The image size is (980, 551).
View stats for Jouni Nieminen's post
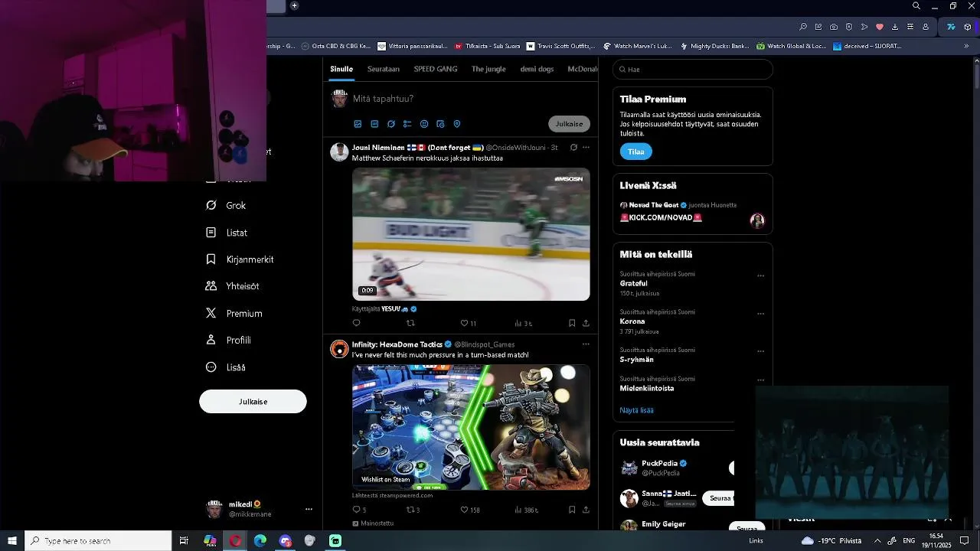(523, 323)
